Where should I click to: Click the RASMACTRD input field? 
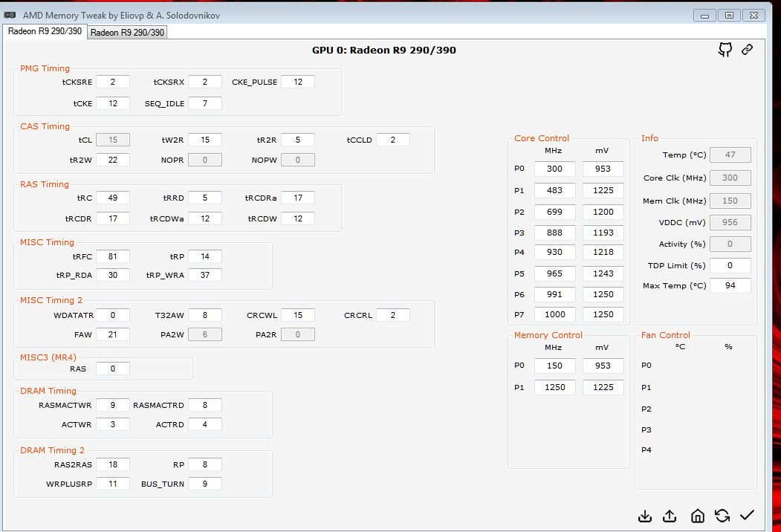coord(204,405)
